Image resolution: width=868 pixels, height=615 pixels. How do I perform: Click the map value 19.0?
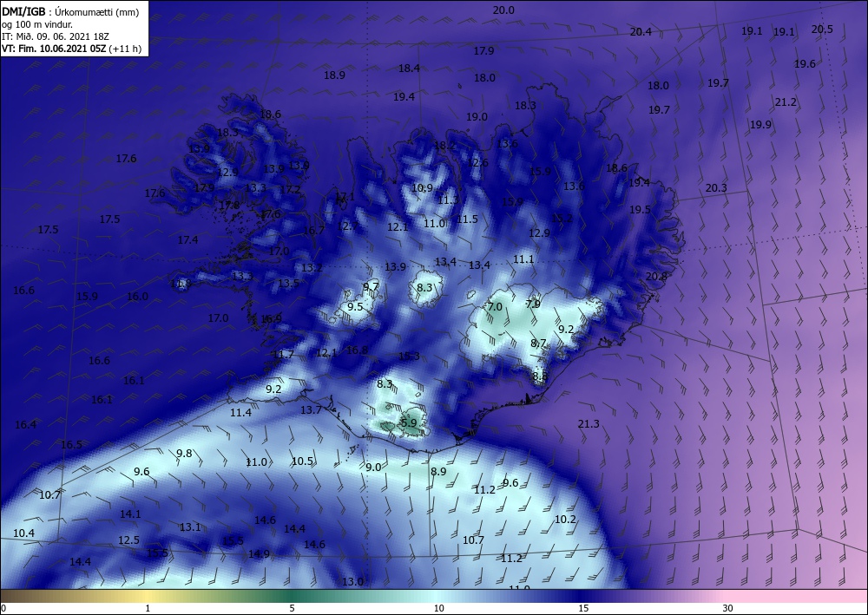click(x=477, y=117)
